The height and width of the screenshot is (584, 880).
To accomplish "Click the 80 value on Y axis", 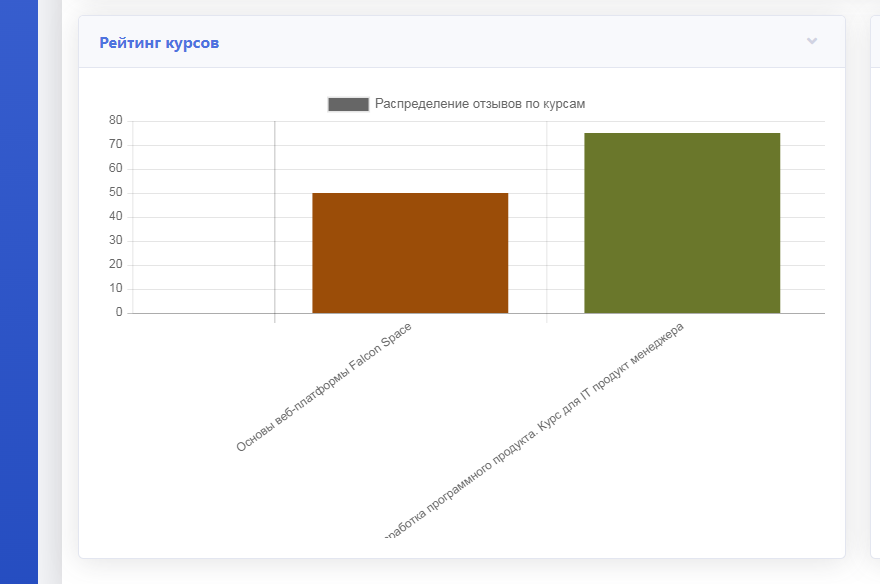I will click(x=115, y=121).
